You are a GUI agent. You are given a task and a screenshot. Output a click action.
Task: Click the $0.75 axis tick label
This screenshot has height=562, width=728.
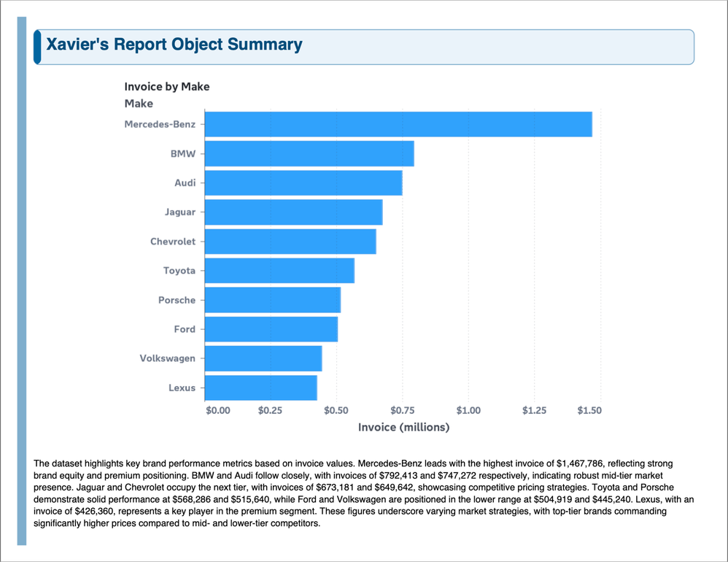click(403, 411)
